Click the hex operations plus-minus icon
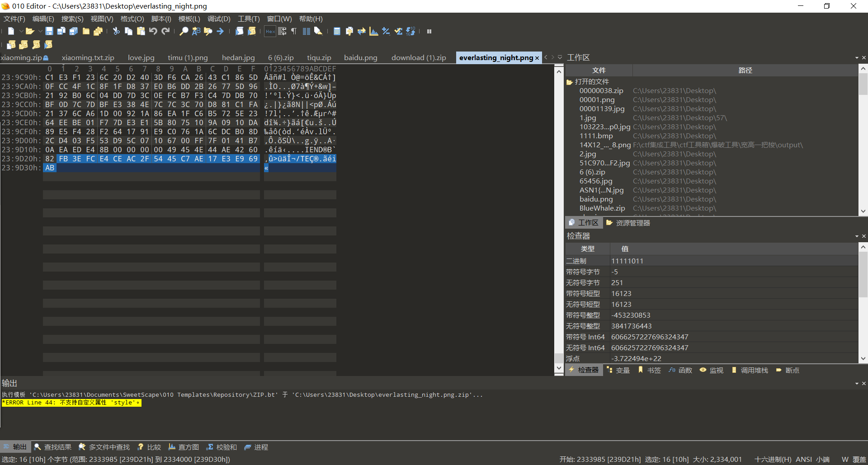Viewport: 868px width, 465px height. click(x=386, y=31)
